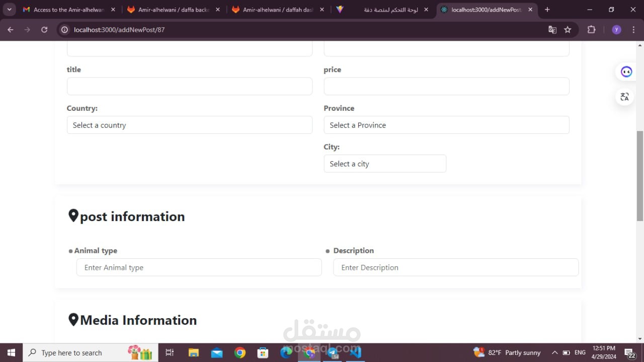
Task: Open Microsoft Store from the taskbar
Action: click(263, 352)
